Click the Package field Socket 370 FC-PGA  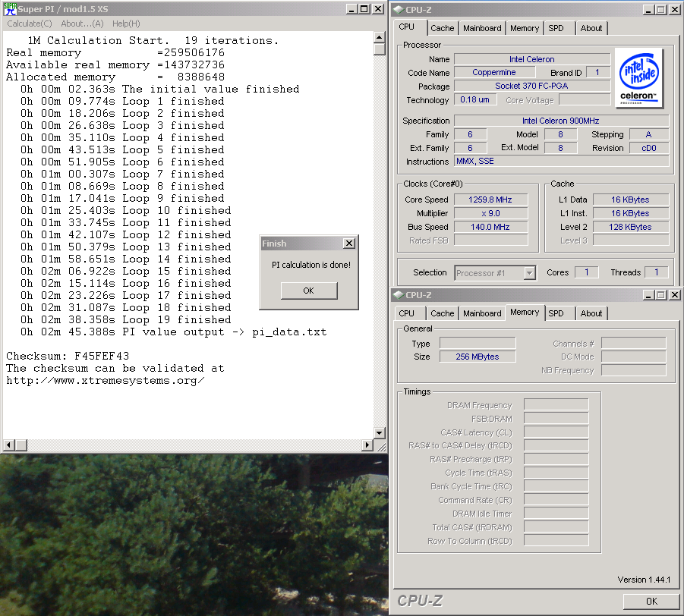[x=531, y=86]
